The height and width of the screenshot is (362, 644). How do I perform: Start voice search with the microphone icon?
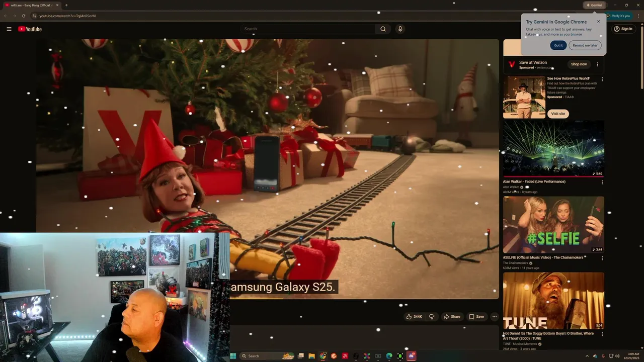point(400,29)
